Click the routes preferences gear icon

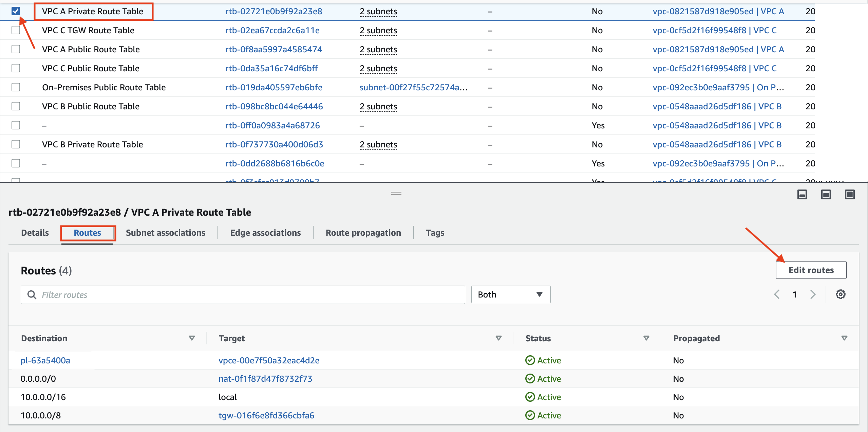tap(840, 294)
